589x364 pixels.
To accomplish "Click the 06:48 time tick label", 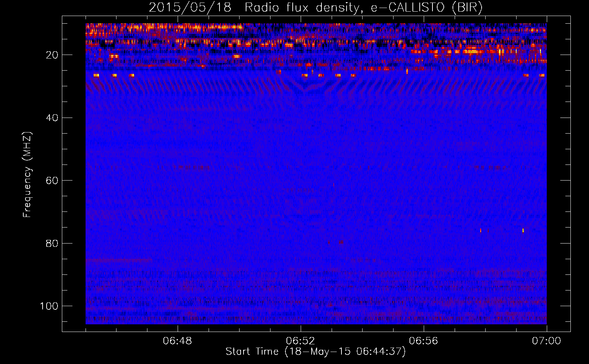I will click(x=178, y=341).
